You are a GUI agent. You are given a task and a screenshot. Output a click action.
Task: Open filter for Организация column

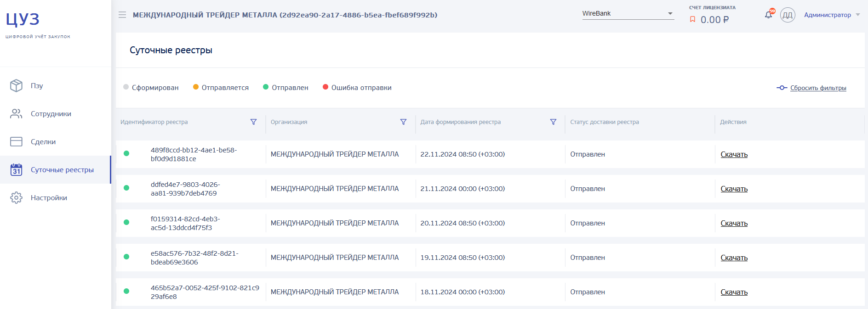click(x=403, y=122)
